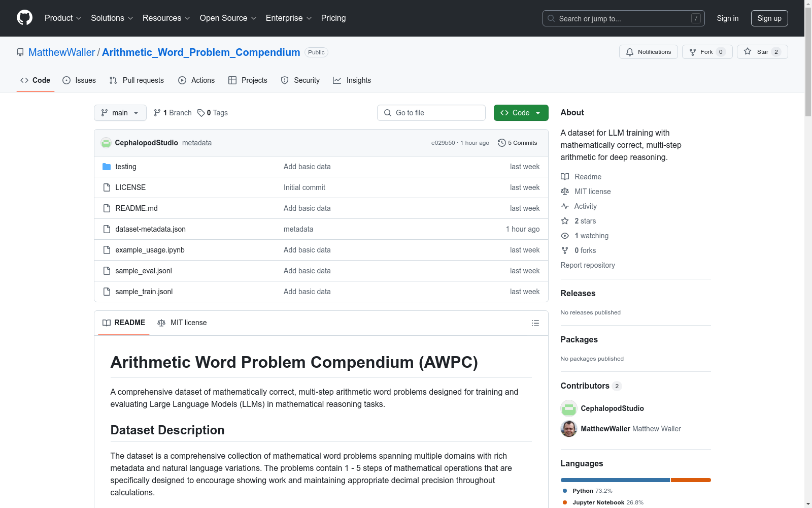Click the branch icon next to 1 Branch
Viewport: 812px width, 508px height.
(157, 113)
